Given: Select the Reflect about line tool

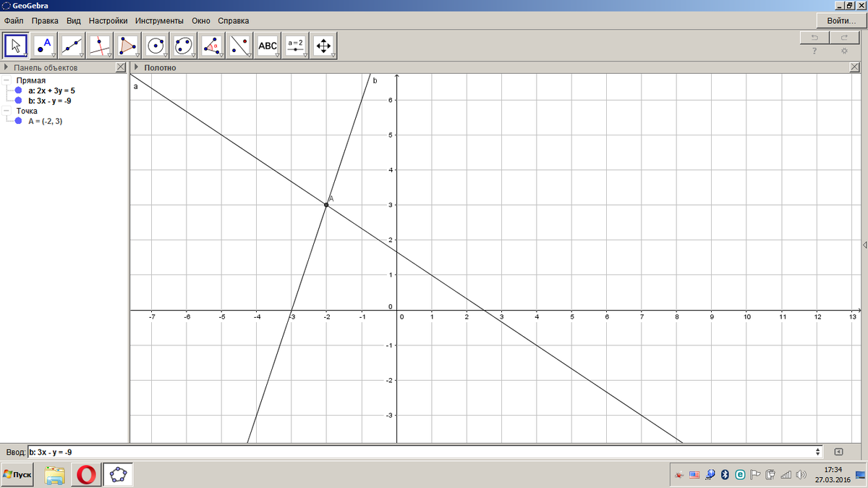Looking at the screenshot, I should pyautogui.click(x=240, y=46).
